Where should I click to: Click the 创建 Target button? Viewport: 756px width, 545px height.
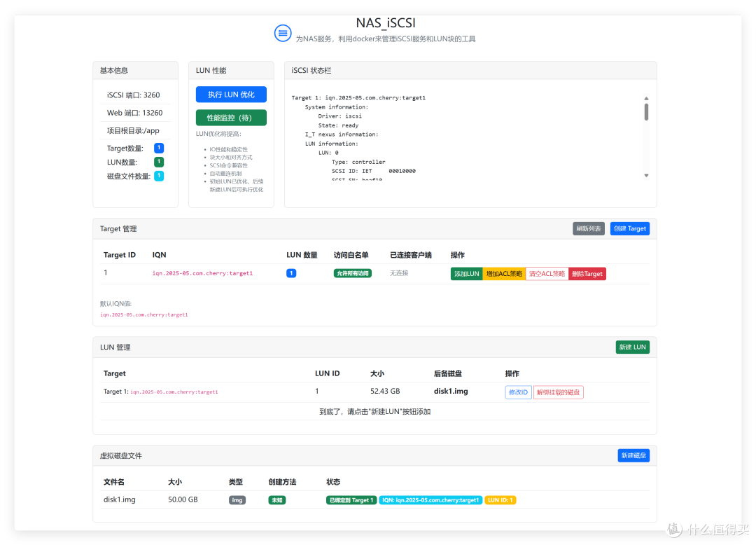(x=630, y=228)
